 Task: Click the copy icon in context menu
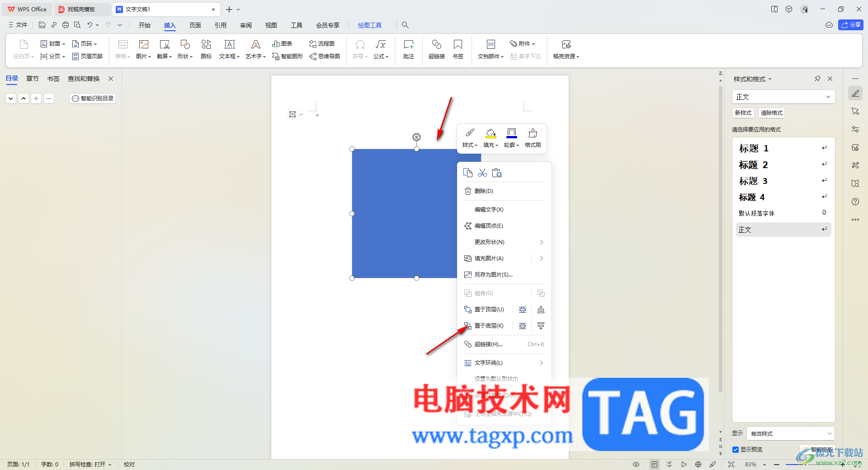pyautogui.click(x=468, y=173)
